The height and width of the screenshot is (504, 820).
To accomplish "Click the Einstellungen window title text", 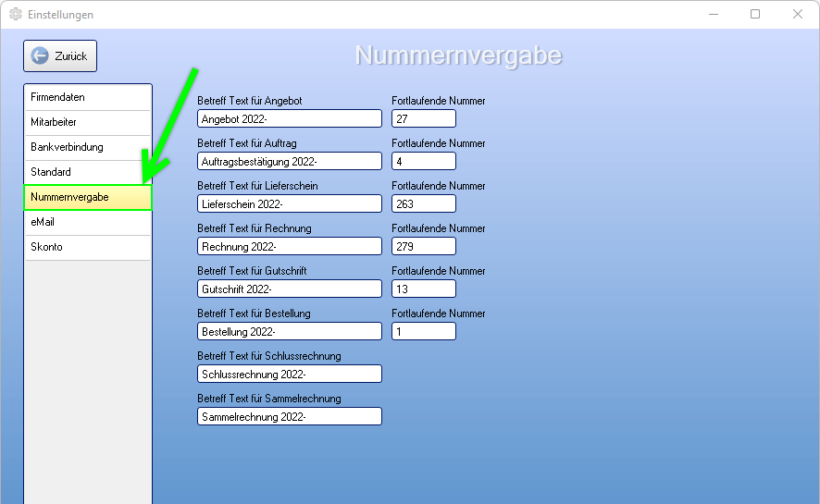I will point(61,15).
